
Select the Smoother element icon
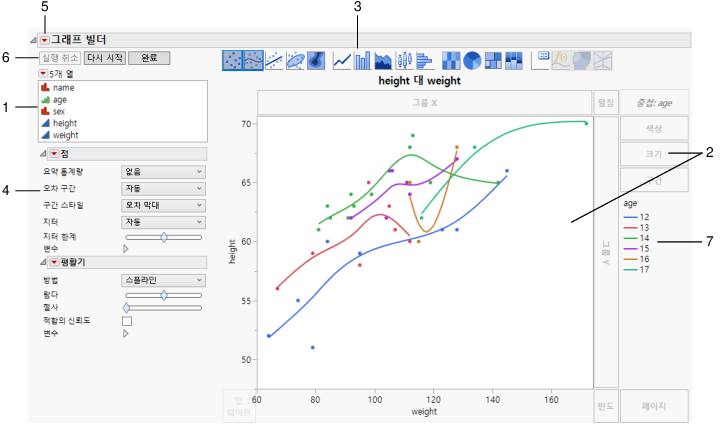[x=253, y=60]
